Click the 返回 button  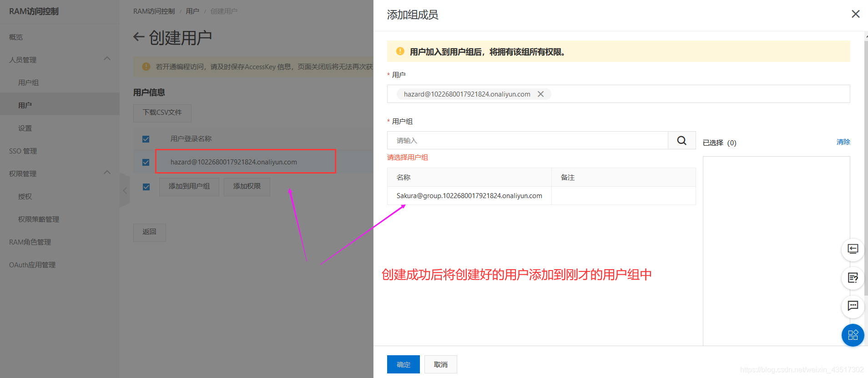[150, 232]
